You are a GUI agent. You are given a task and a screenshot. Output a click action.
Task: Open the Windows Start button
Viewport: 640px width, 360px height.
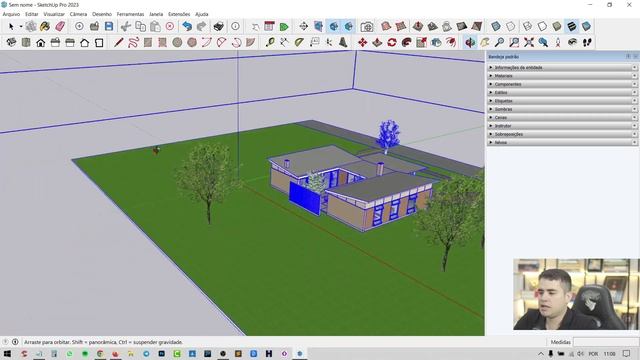tap(7, 353)
